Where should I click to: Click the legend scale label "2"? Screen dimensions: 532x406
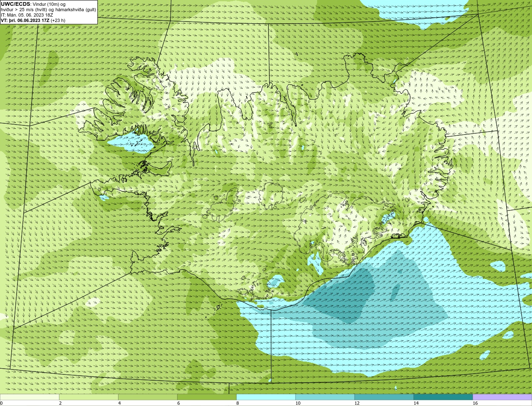click(x=60, y=403)
